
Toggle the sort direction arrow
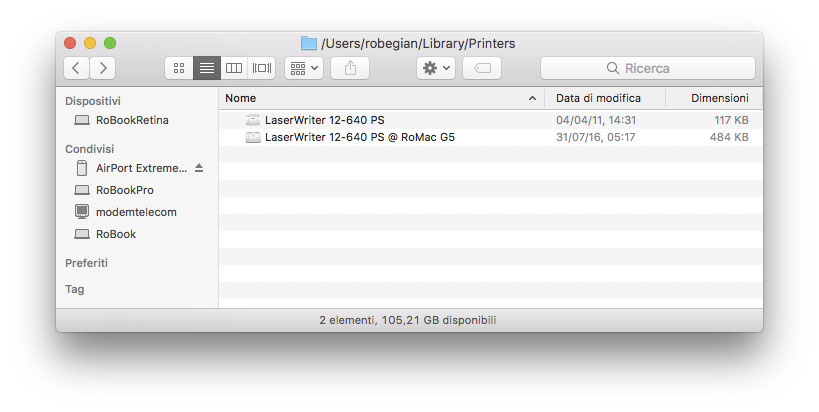click(532, 98)
